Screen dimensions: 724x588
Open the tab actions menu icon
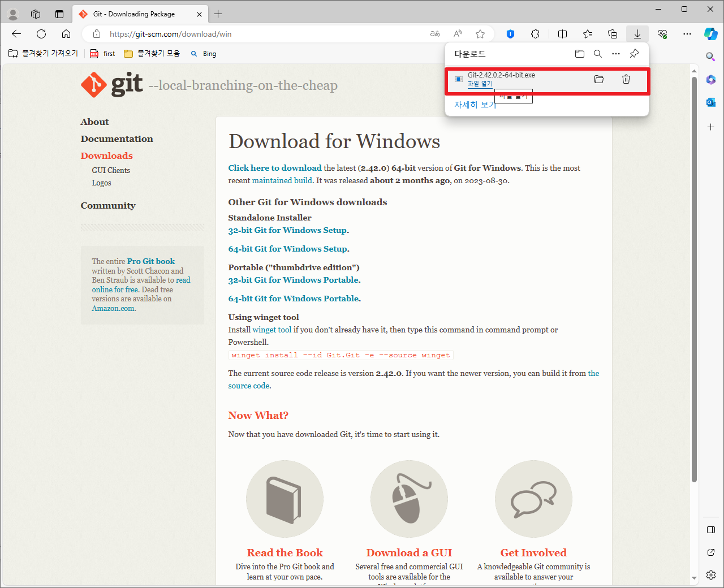[59, 14]
